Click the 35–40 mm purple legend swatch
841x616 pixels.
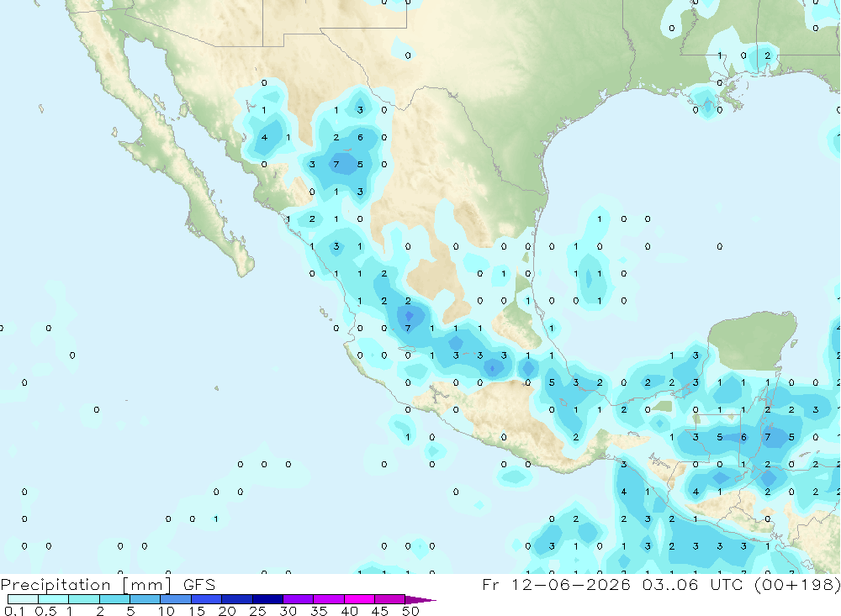[x=328, y=599]
